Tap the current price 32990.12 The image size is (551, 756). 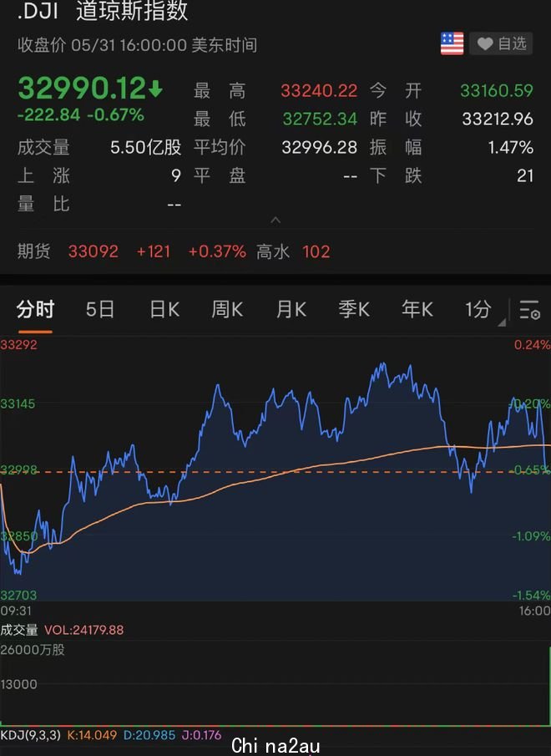click(x=82, y=89)
